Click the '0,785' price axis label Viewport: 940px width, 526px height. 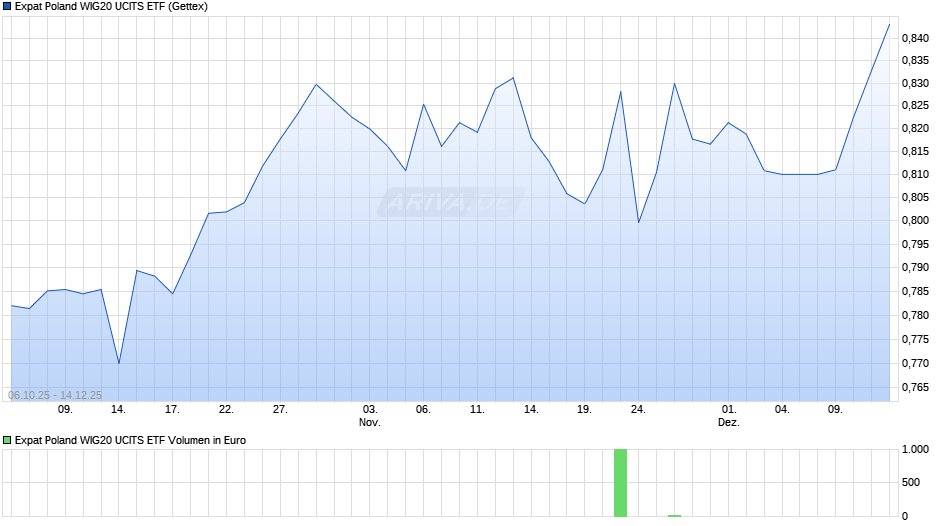pos(915,291)
